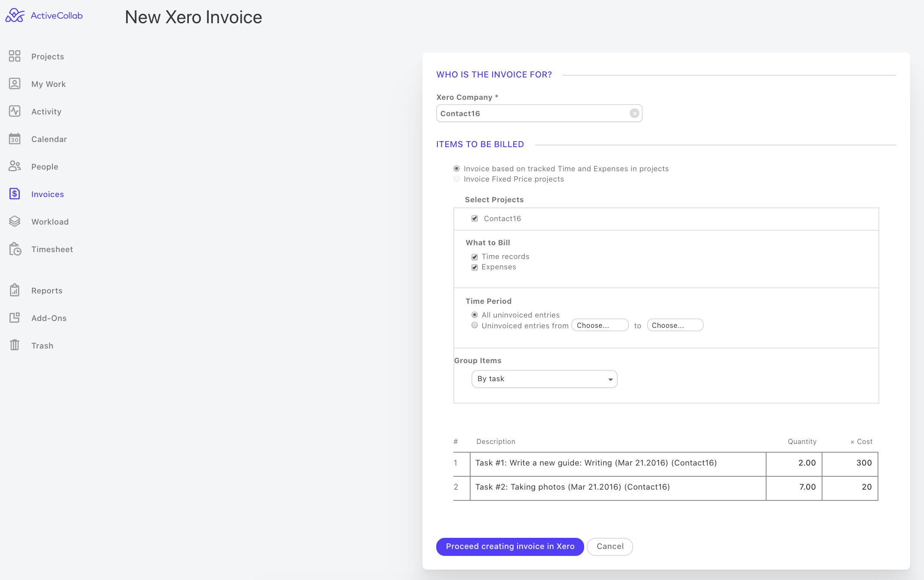Open the end date Choose... picker
This screenshot has height=580, width=924.
tap(675, 325)
